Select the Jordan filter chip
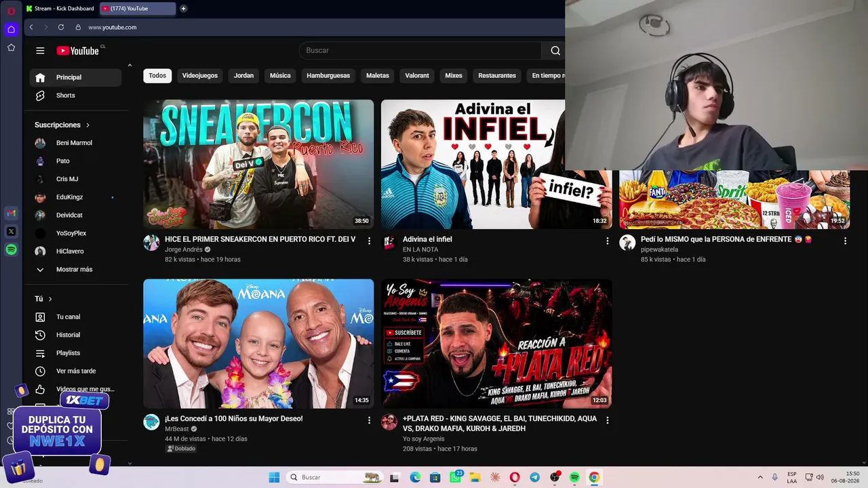Screen dimensions: 868x488 (x=243, y=76)
